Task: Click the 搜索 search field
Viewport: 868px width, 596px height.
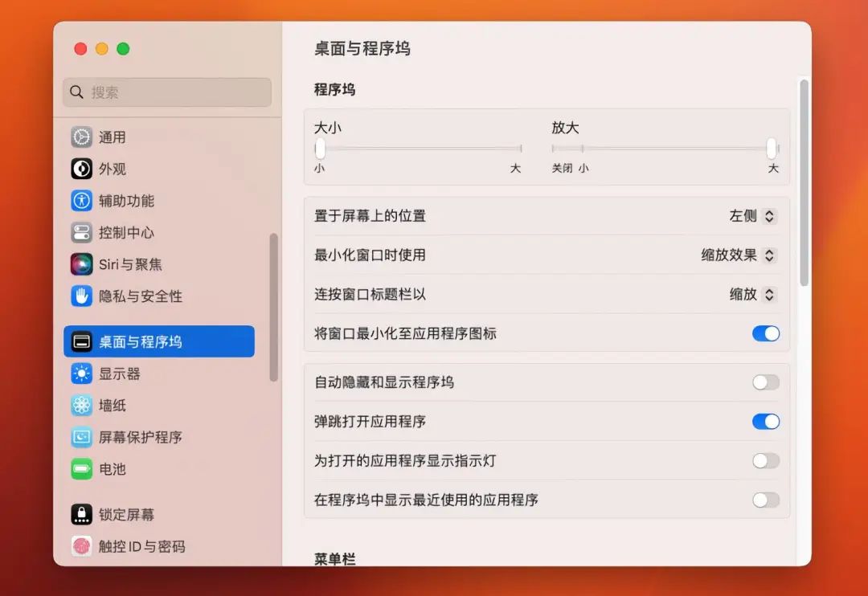Action: [x=166, y=92]
